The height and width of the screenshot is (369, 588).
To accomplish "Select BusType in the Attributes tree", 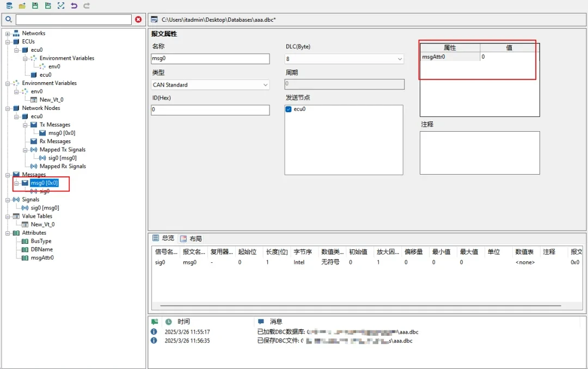I will tap(41, 241).
